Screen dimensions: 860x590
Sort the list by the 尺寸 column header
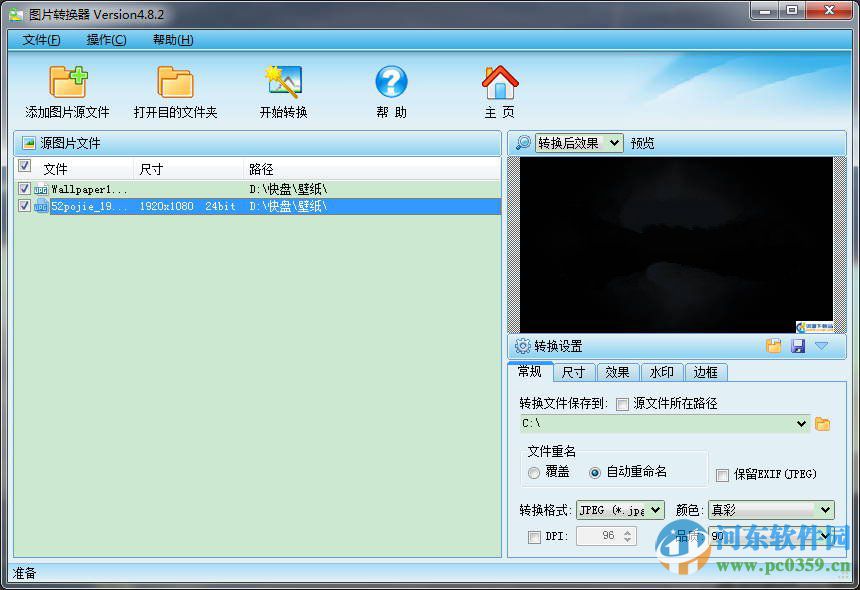coord(188,169)
